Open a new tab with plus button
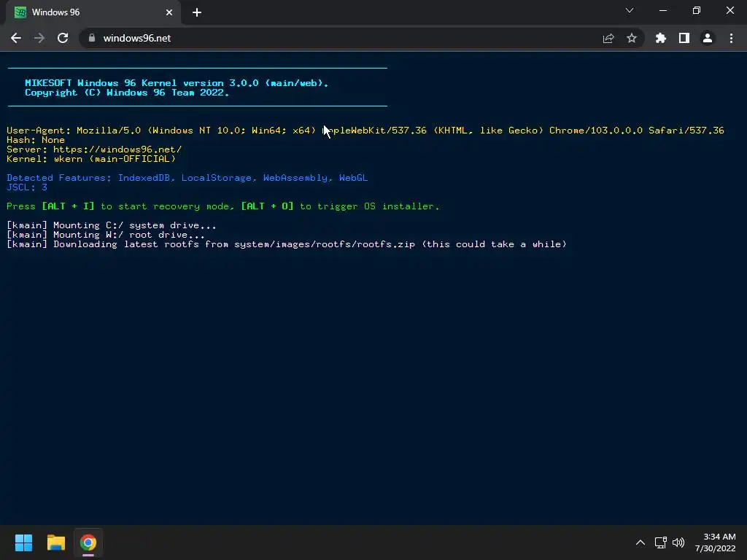The height and width of the screenshot is (560, 747). click(x=197, y=12)
